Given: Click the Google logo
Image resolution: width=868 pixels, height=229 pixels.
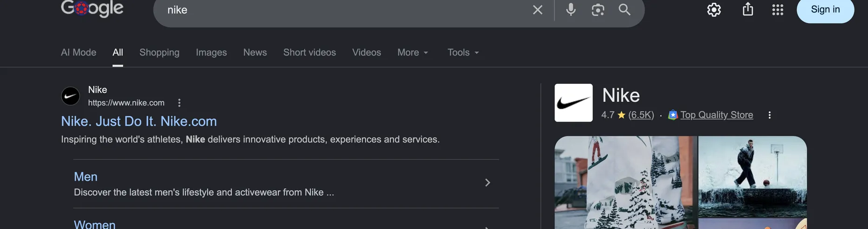Looking at the screenshot, I should (x=92, y=8).
